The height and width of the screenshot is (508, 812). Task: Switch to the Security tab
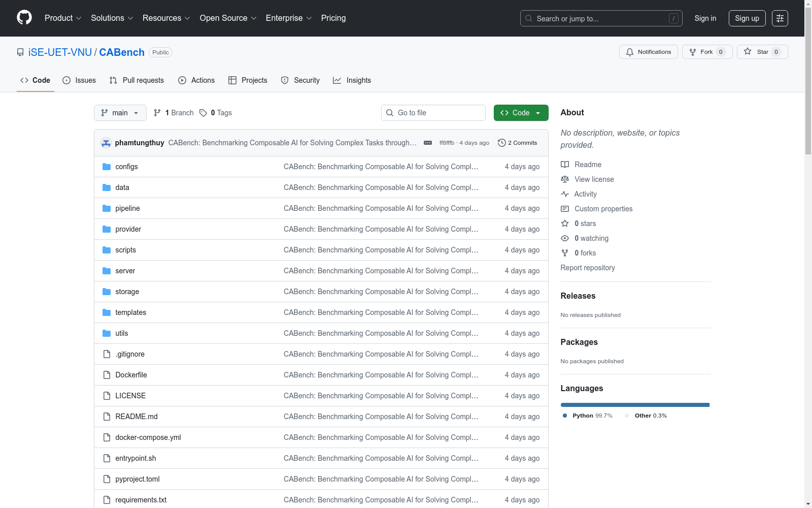click(x=300, y=80)
